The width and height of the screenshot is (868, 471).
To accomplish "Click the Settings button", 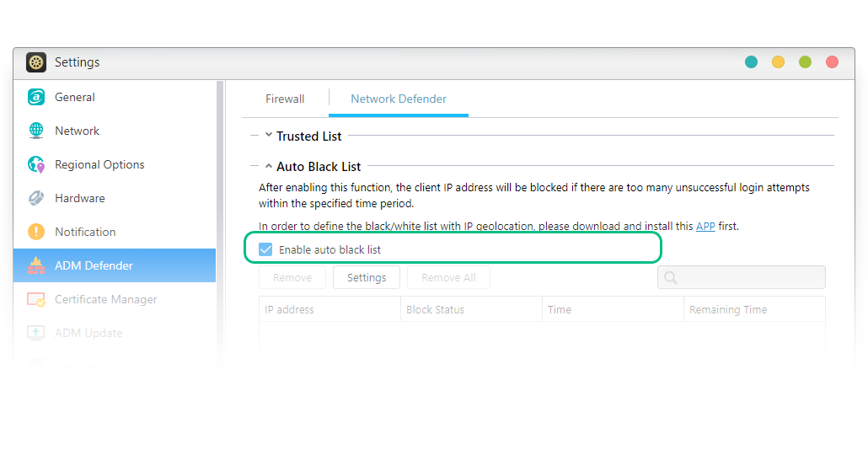I will click(x=367, y=277).
